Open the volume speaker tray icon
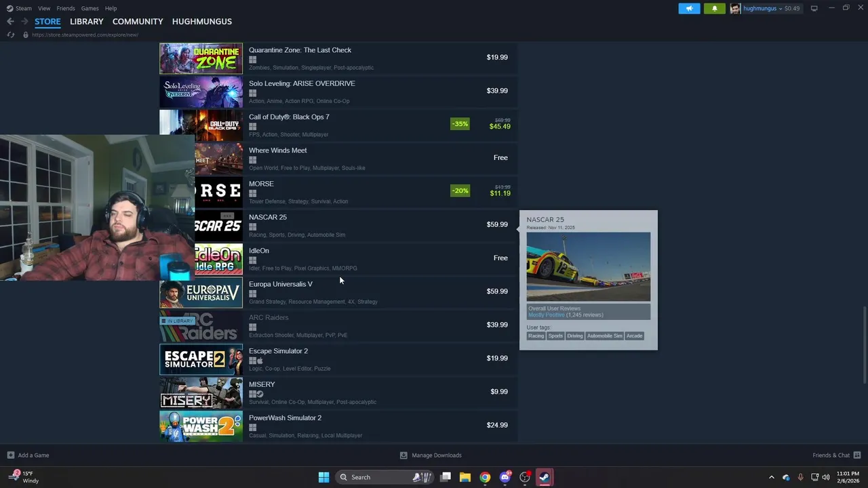868x488 pixels. coord(826,477)
